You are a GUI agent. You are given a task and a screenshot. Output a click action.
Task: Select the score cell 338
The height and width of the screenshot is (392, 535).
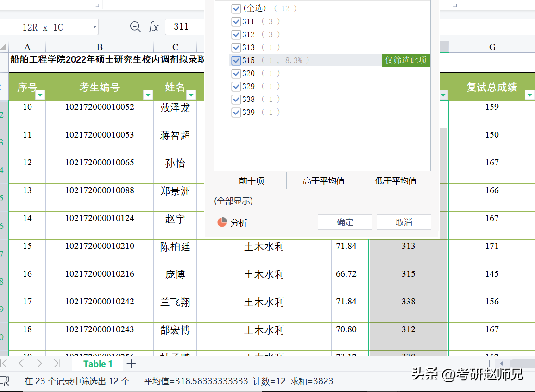click(x=409, y=309)
